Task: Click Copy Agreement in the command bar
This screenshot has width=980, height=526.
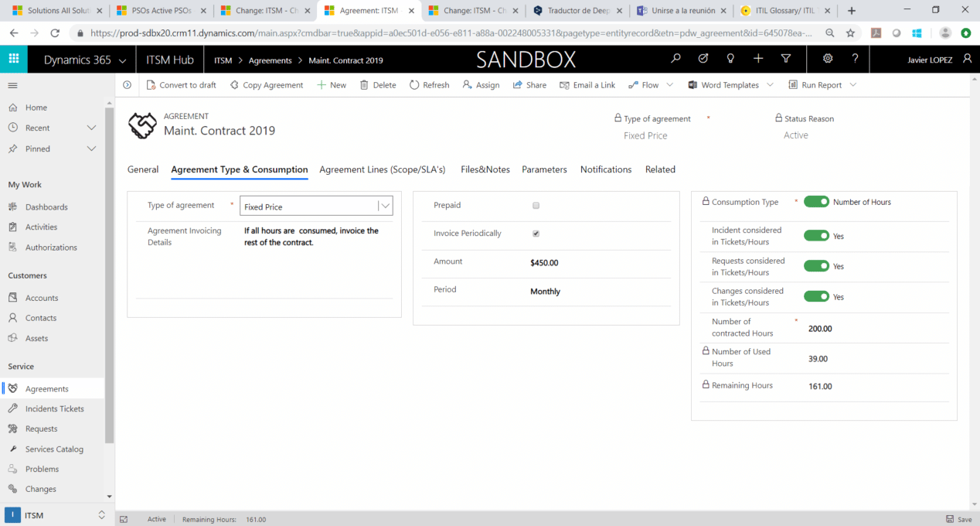Action: (267, 85)
